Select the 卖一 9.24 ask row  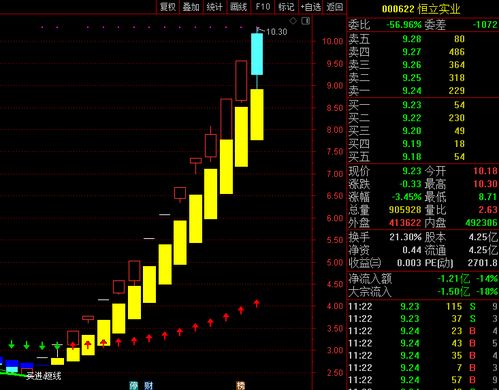point(423,91)
